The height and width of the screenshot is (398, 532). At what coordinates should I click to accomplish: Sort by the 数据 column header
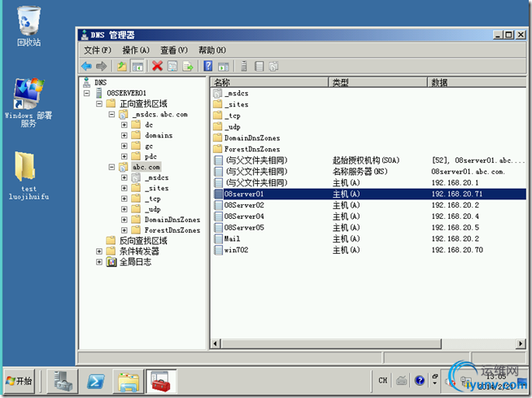click(x=477, y=82)
